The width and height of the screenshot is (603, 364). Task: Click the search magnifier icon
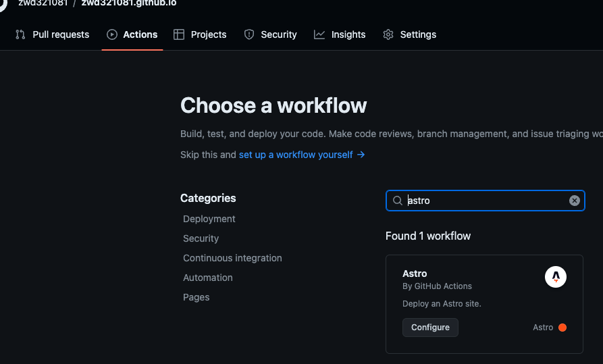point(397,201)
